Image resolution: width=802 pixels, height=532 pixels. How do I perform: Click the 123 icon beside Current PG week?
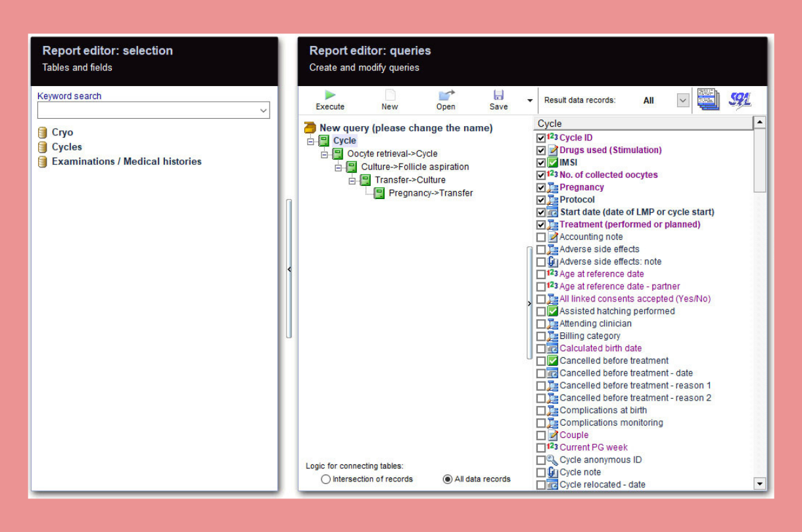(552, 447)
